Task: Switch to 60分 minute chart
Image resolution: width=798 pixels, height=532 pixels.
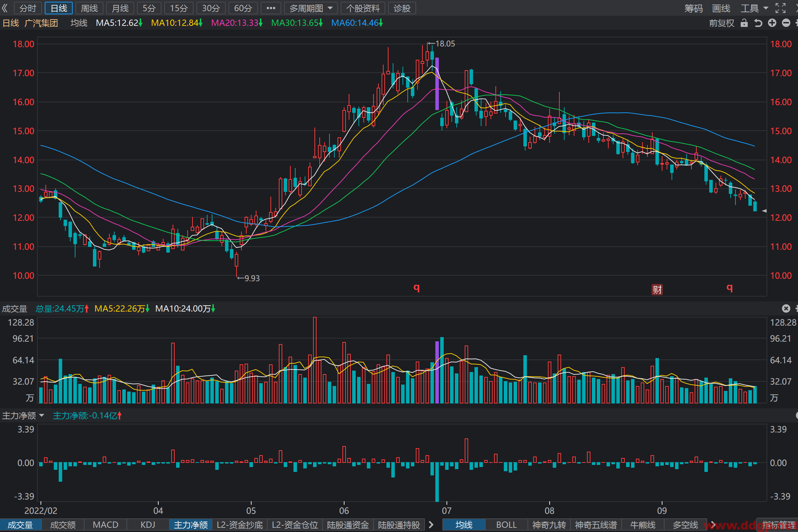Action: point(243,8)
